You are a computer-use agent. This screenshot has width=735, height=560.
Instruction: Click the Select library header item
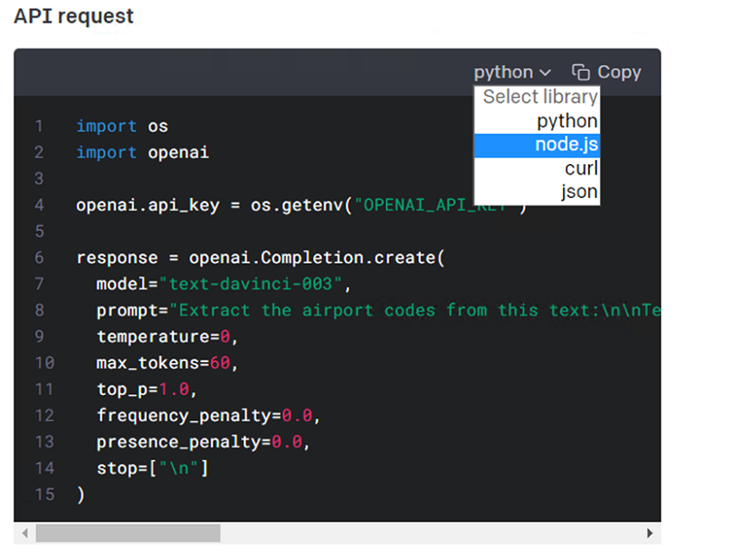[539, 97]
